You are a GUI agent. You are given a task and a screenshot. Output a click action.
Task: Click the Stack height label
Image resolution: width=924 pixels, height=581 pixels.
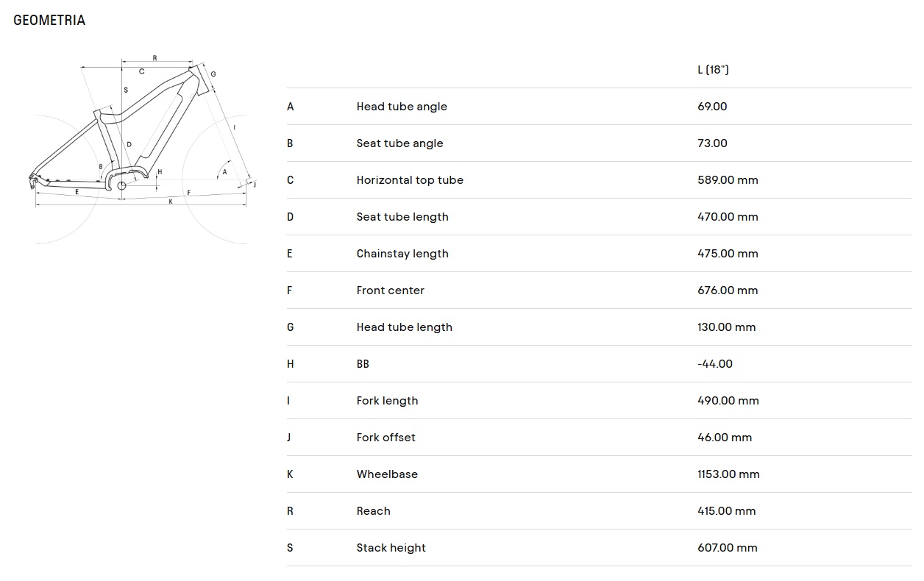tap(391, 548)
